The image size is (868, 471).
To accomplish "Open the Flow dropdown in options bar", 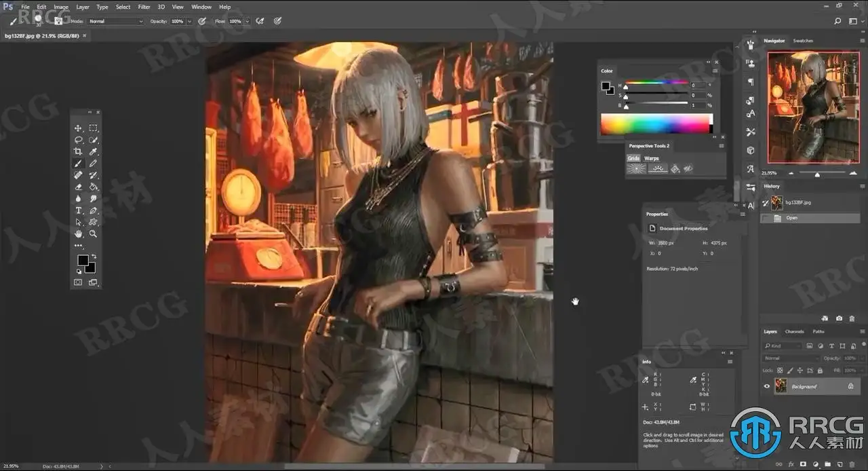I will coord(246,21).
